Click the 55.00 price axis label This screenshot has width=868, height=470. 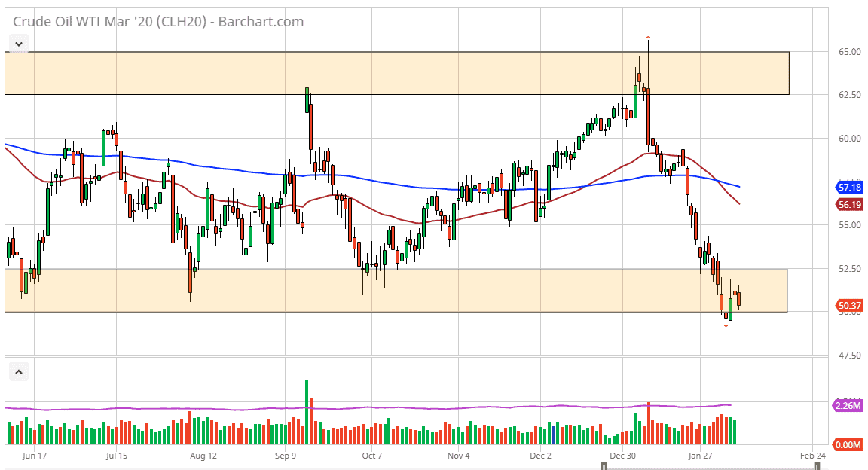tap(850, 225)
